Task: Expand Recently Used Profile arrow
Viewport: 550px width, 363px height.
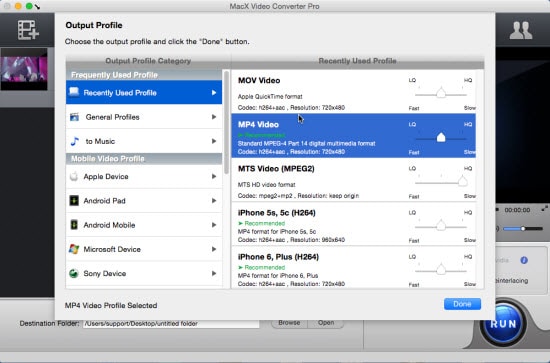Action: point(214,93)
